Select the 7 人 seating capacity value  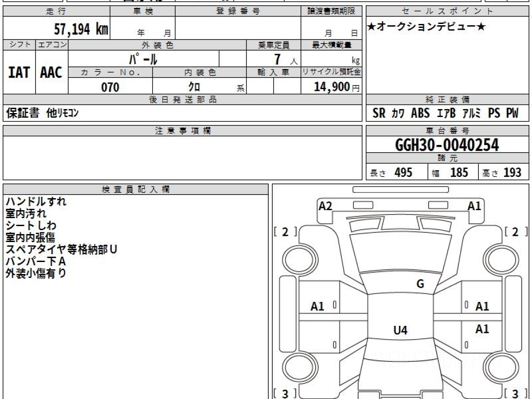[x=285, y=59]
